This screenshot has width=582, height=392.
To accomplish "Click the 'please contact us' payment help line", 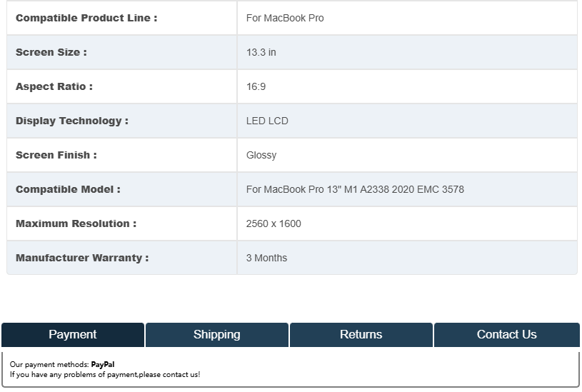I will [105, 374].
